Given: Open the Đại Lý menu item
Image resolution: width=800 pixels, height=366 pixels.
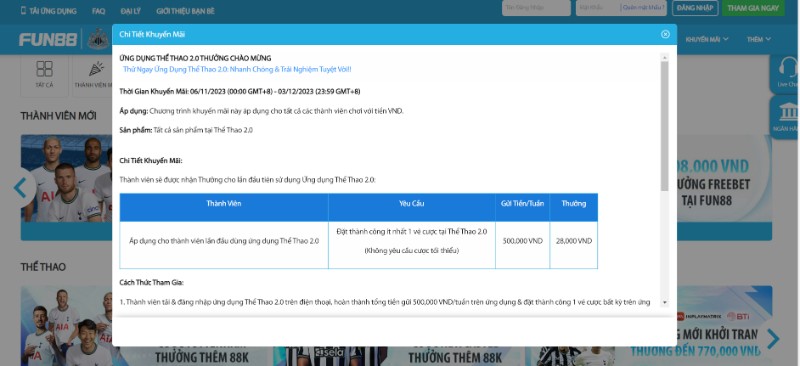Looking at the screenshot, I should 131,11.
